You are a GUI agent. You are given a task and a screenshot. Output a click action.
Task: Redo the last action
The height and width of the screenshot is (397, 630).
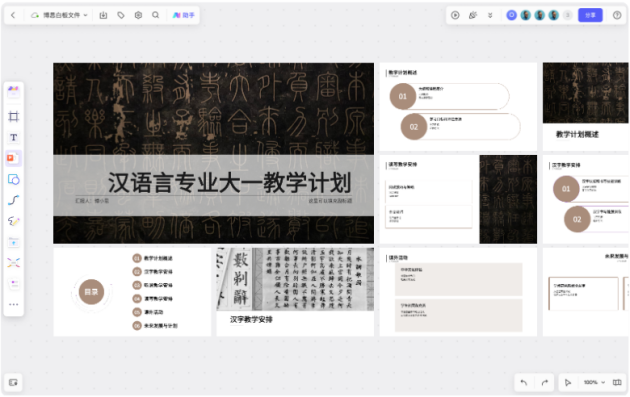pyautogui.click(x=545, y=383)
